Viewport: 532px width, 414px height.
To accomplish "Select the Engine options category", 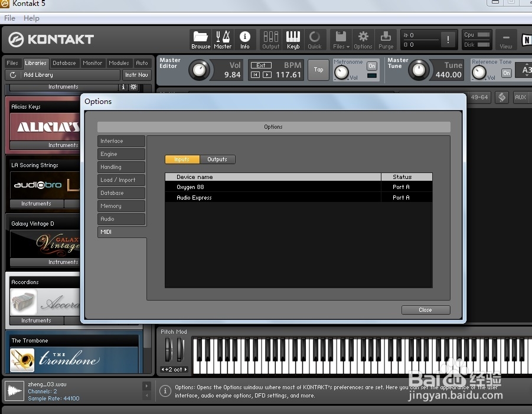I will [121, 154].
